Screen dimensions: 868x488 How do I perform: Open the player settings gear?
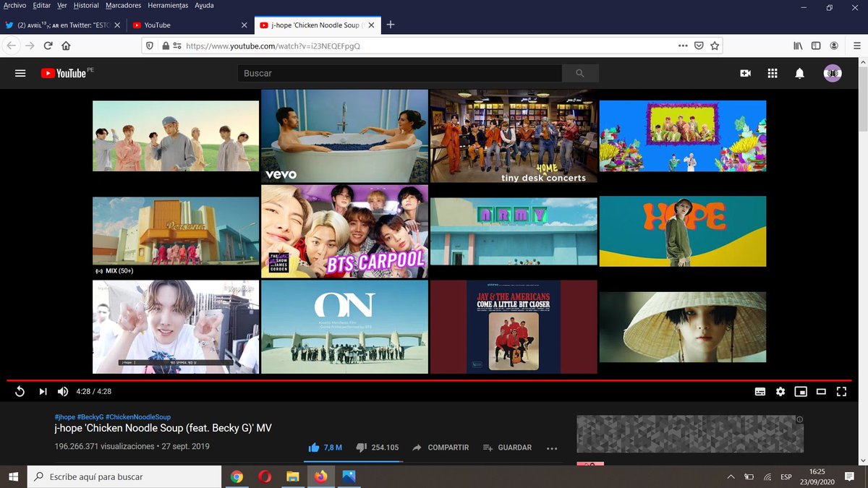(780, 391)
